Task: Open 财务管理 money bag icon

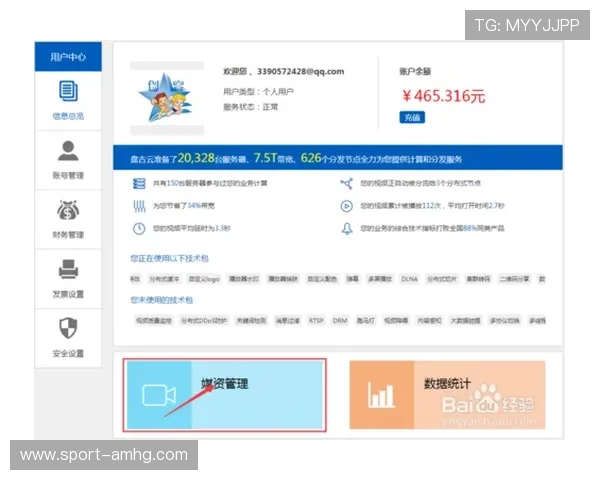Action: tap(68, 210)
